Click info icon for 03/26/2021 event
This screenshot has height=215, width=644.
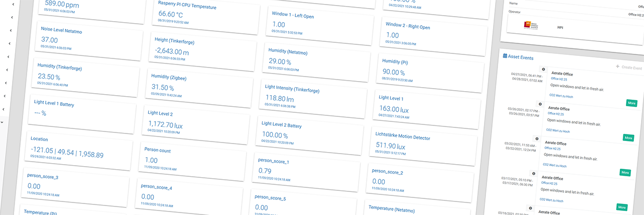(540, 104)
